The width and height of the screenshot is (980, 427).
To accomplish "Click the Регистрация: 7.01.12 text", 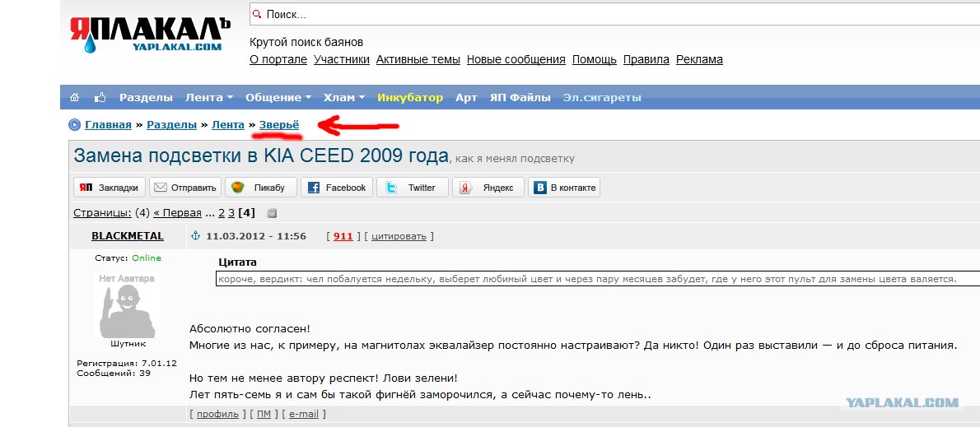I will (x=127, y=363).
